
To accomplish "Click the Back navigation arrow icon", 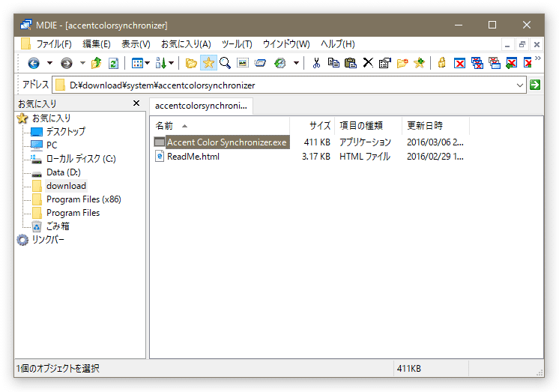I will click(34, 63).
